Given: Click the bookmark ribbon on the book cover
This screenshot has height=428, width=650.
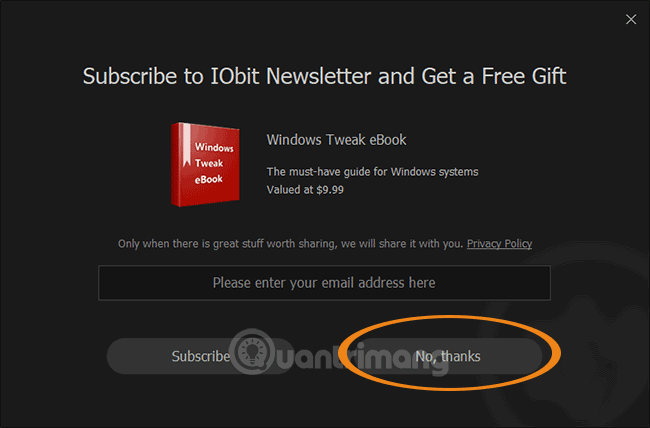Looking at the screenshot, I should coord(187,145).
